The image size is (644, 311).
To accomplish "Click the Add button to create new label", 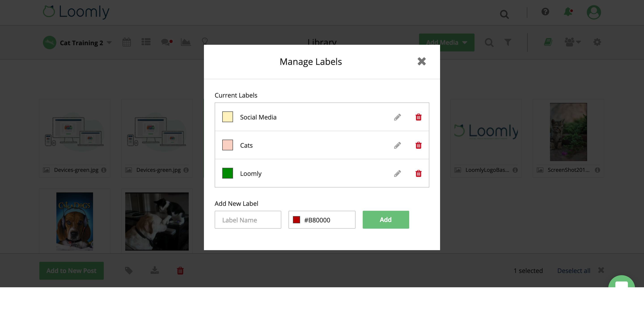I will tap(386, 219).
